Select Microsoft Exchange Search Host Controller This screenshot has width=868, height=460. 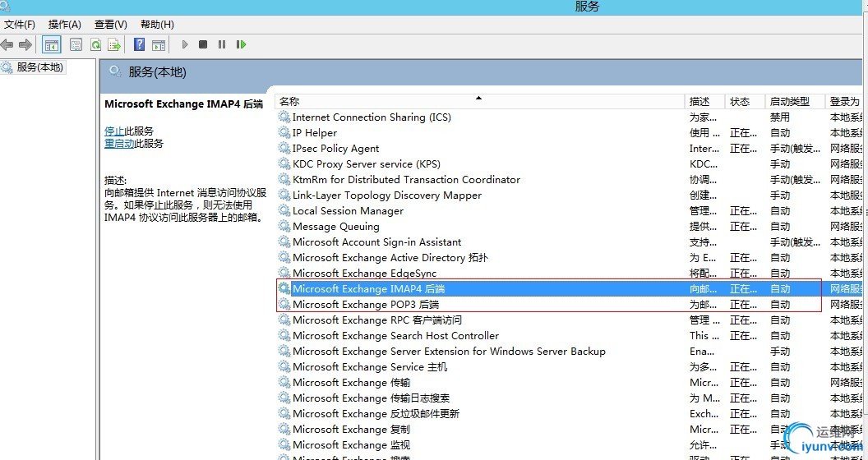tap(396, 336)
